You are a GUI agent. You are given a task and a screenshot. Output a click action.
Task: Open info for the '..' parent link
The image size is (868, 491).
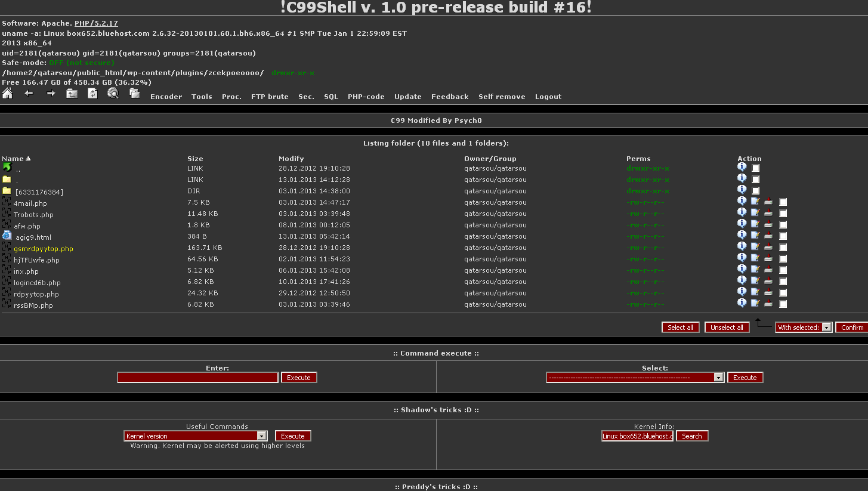(742, 167)
